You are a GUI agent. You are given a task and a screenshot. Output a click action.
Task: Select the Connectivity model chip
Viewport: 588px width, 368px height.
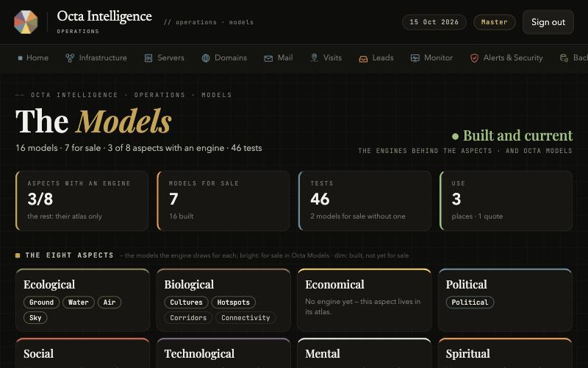coord(245,318)
